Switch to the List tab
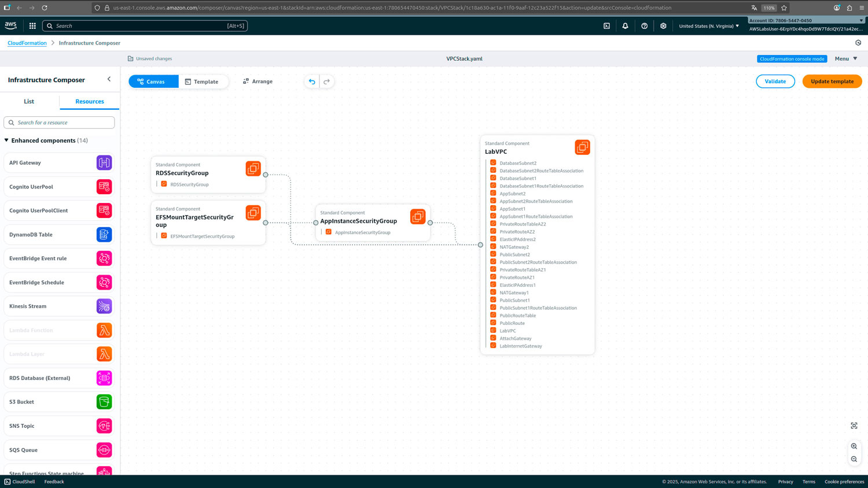868x488 pixels. point(29,101)
